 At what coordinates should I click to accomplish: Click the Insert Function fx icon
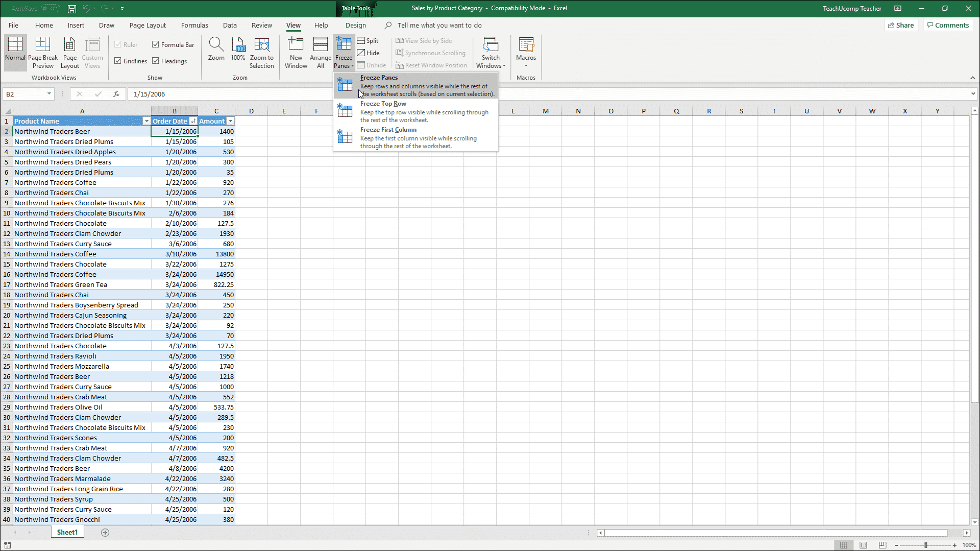(x=116, y=94)
